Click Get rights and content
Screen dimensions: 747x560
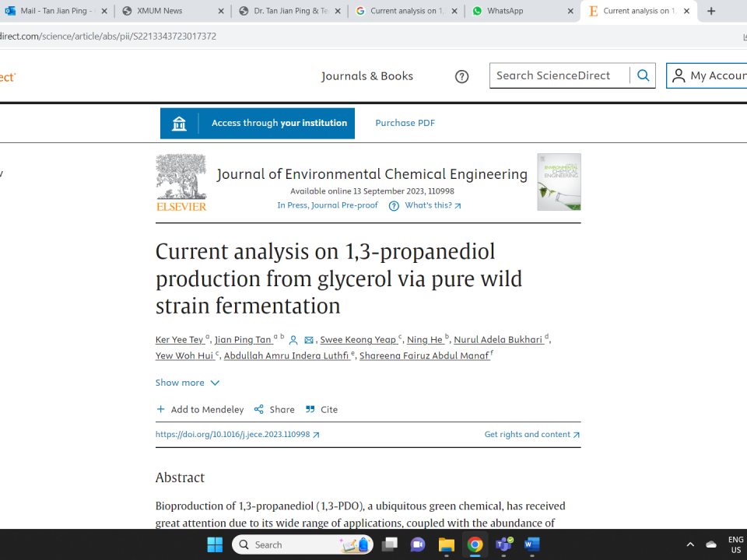[x=532, y=434]
